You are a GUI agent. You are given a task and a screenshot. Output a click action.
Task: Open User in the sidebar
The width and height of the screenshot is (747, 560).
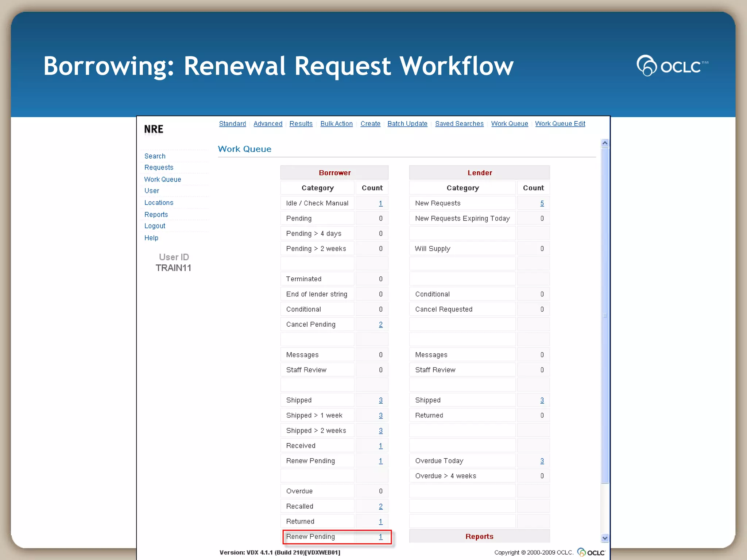click(151, 191)
